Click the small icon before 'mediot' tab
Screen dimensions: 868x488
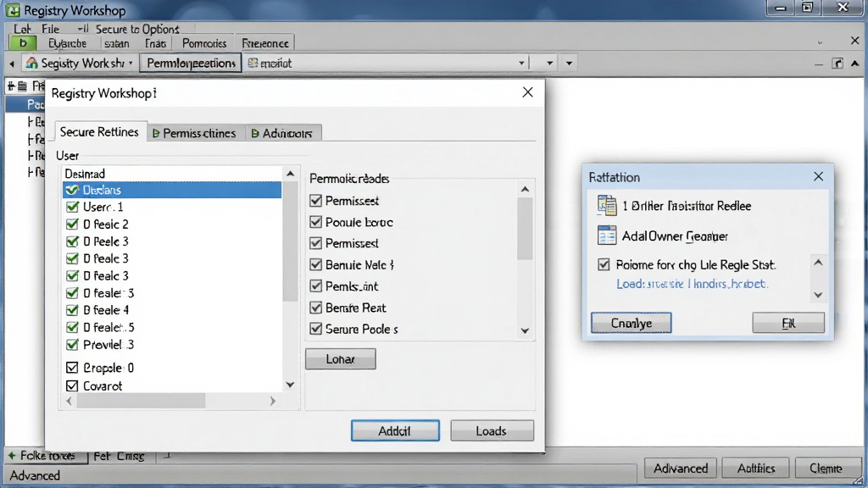(x=253, y=63)
